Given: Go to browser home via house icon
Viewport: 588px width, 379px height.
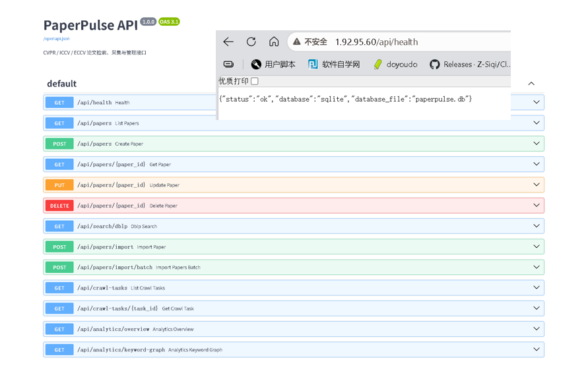Looking at the screenshot, I should [274, 42].
